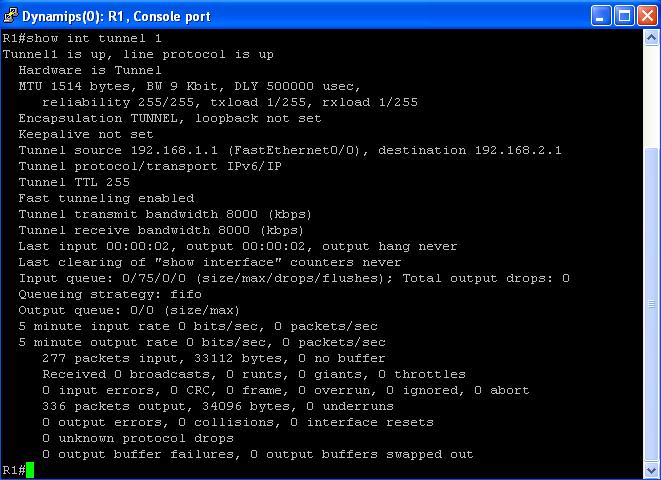Click 'Input queue: 0/75/0/0' text

pos(102,279)
